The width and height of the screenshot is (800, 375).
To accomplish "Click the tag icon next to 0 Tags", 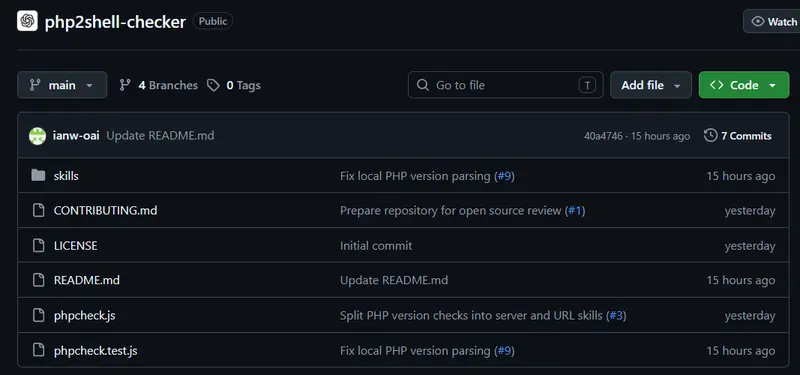I will (x=213, y=85).
